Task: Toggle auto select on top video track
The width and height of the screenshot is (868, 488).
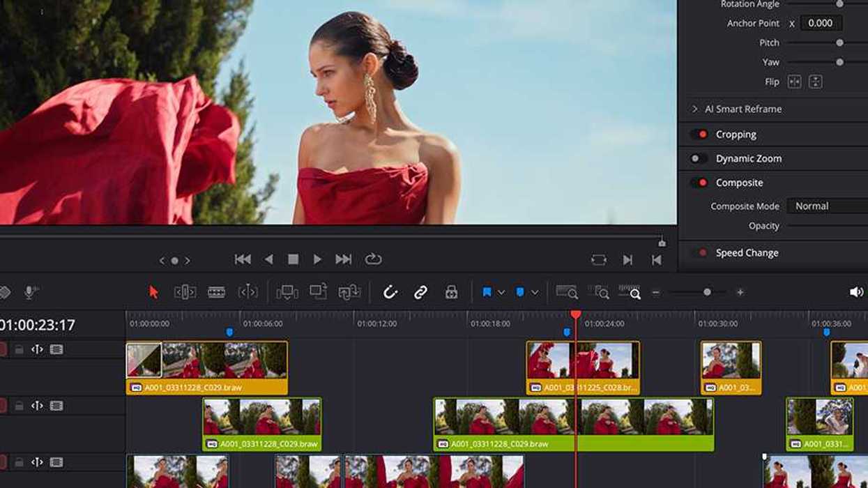Action: point(37,349)
